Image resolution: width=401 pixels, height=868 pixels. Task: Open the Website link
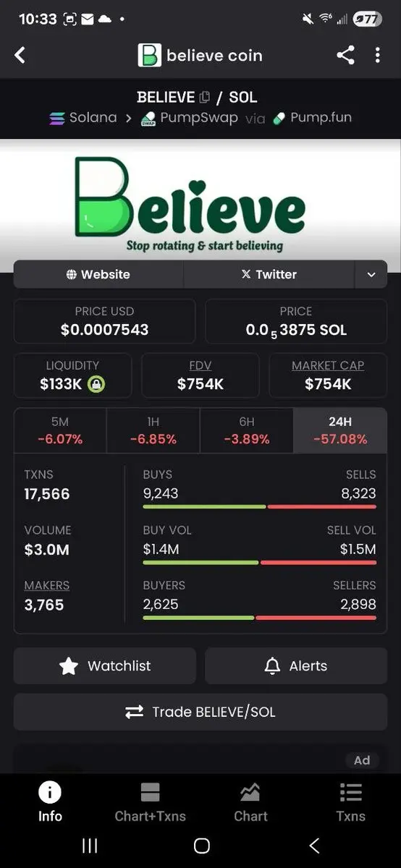(98, 274)
